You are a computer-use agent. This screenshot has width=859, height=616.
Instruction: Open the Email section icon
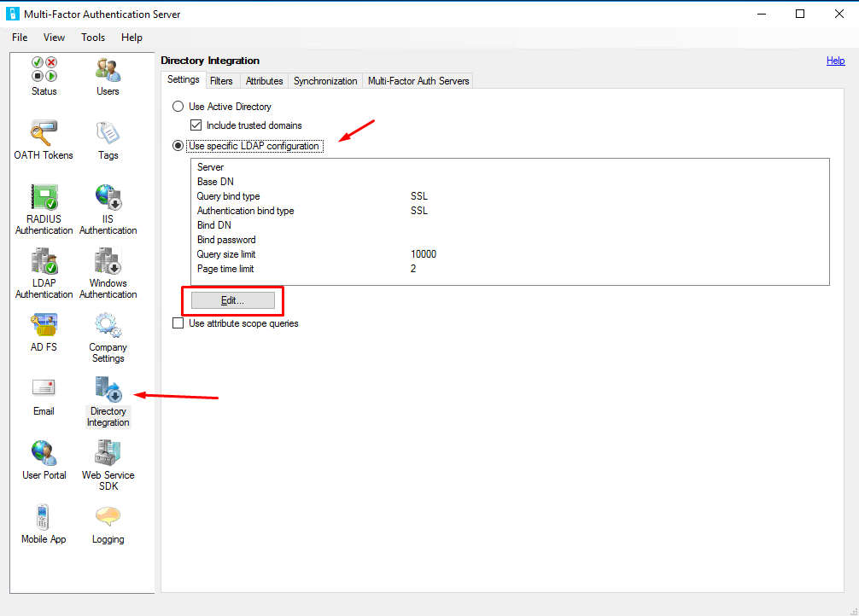point(44,388)
